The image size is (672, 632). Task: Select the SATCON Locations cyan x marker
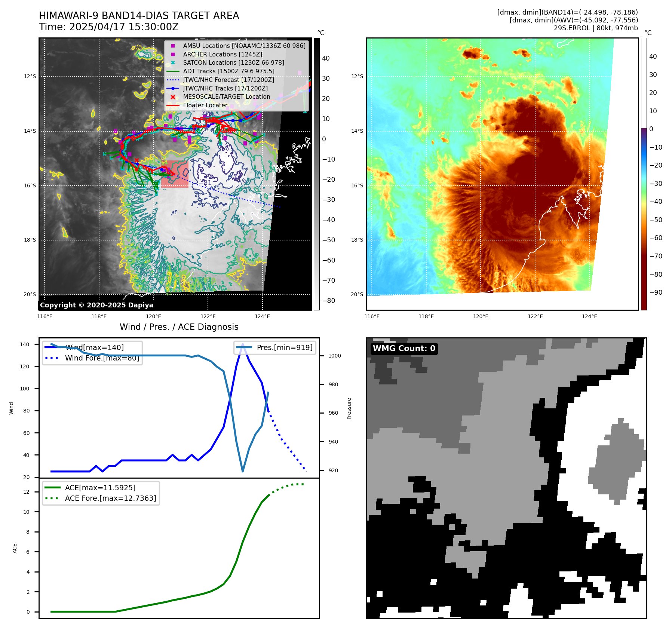pos(173,63)
